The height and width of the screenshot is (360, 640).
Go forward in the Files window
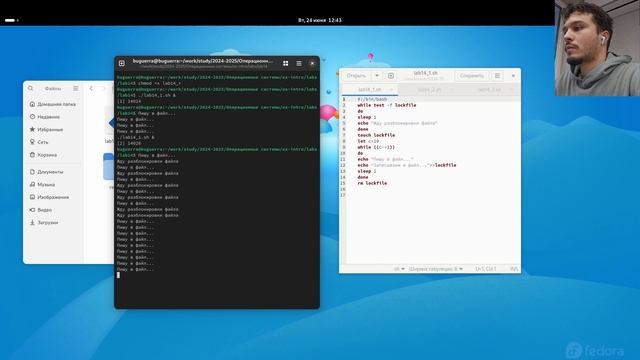pos(104,88)
